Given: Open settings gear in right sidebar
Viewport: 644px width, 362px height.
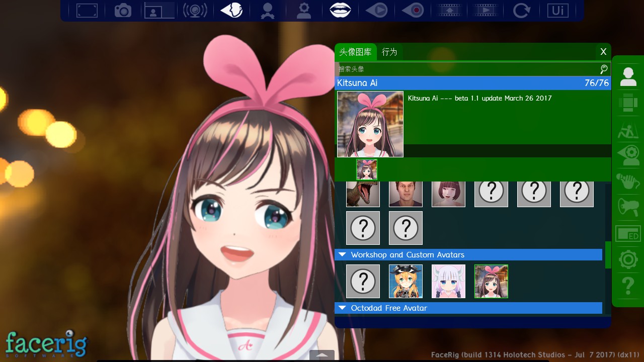Looking at the screenshot, I should 628,259.
